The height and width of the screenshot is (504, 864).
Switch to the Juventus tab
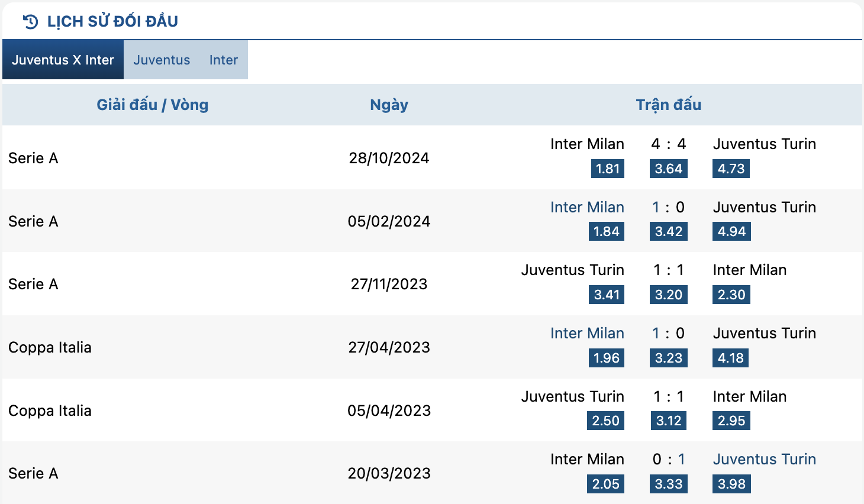(x=162, y=60)
